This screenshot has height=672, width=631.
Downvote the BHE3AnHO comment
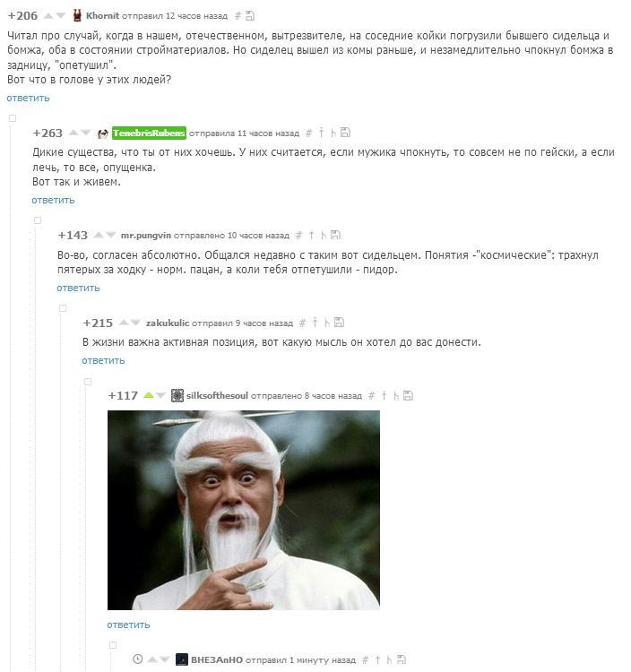click(164, 659)
